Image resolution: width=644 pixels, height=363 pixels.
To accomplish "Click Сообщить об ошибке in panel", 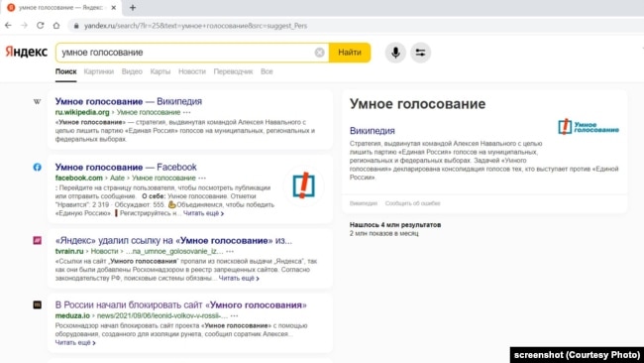I will coord(412,203).
